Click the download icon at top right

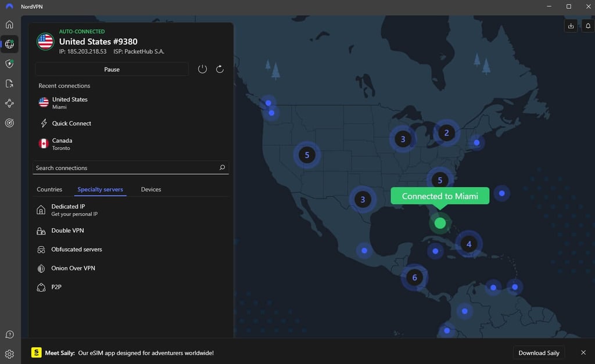click(571, 26)
